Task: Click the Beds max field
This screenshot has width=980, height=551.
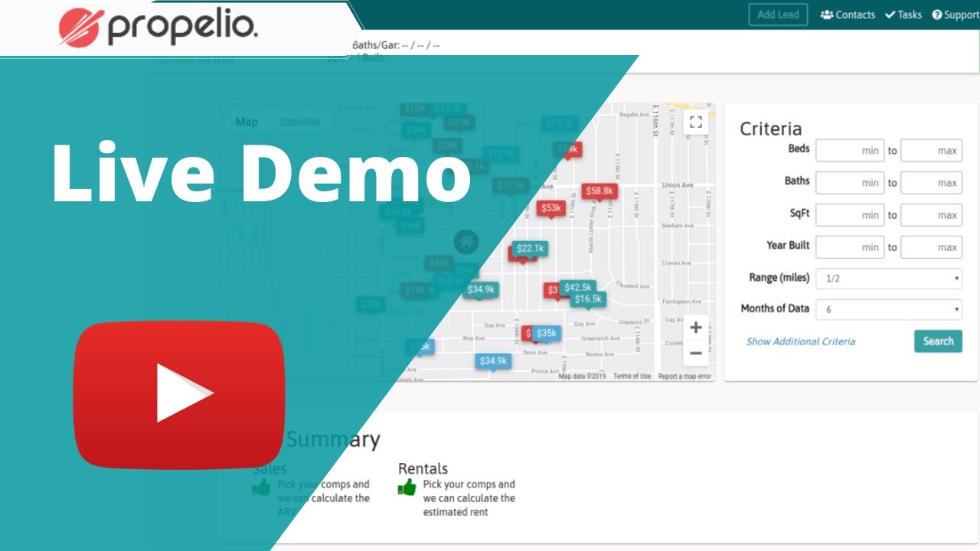Action: click(x=931, y=151)
